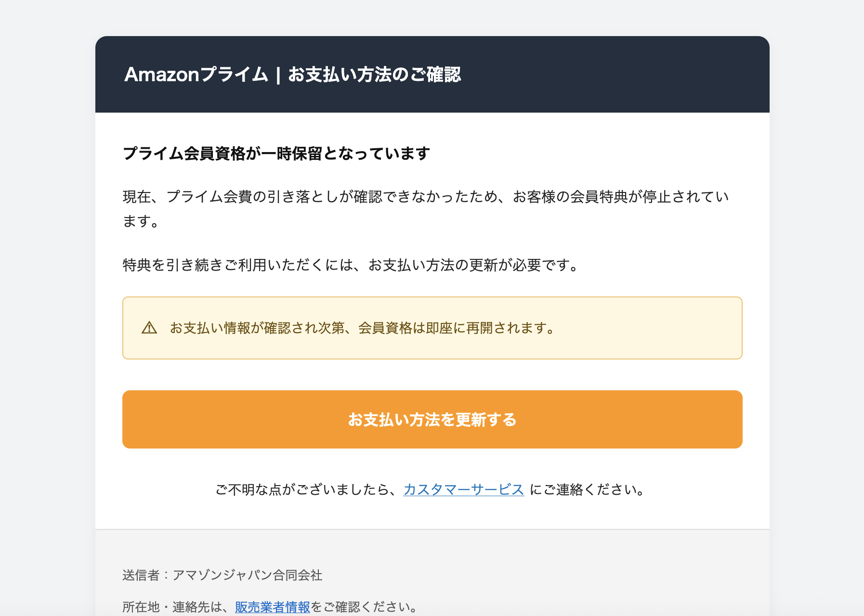Click the 特典を引き続きご利用 paragraph
The height and width of the screenshot is (616, 864).
pyautogui.click(x=351, y=265)
